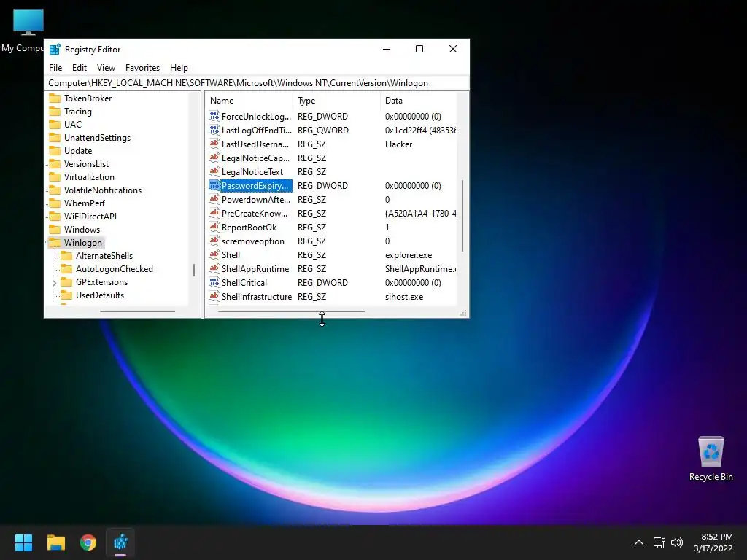Select the Update key
Viewport: 747px width, 560px height.
click(78, 150)
